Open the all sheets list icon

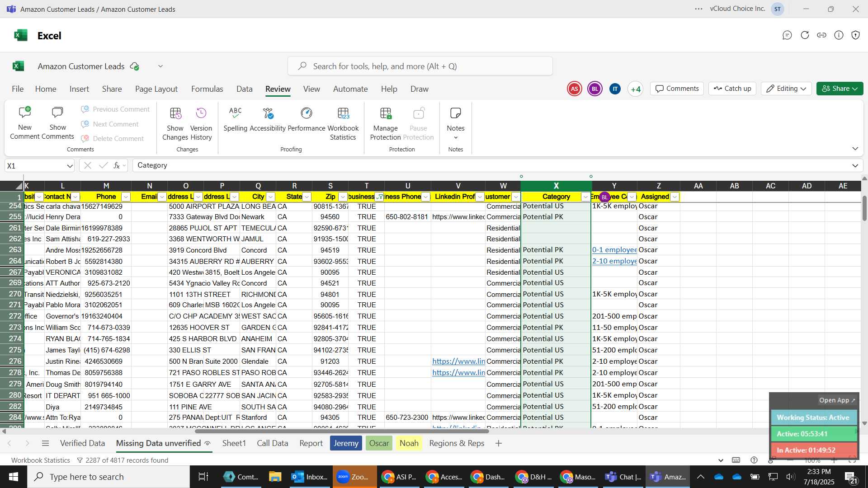pyautogui.click(x=45, y=443)
